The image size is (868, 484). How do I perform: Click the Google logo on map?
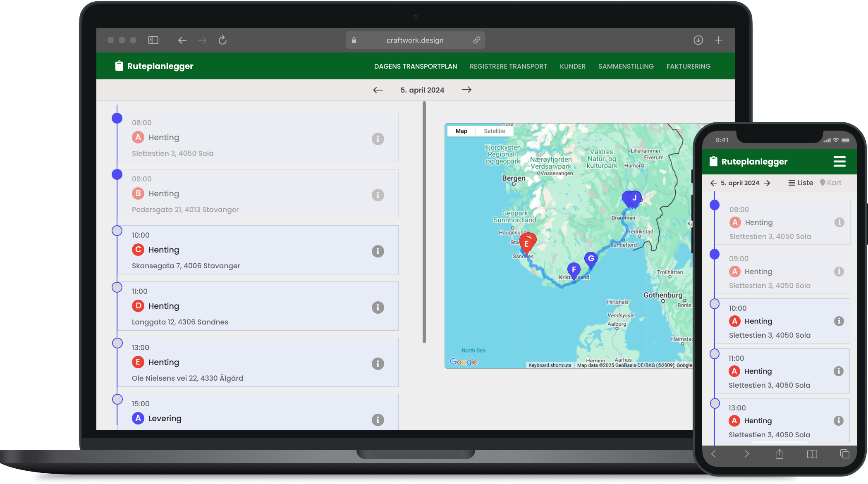464,362
